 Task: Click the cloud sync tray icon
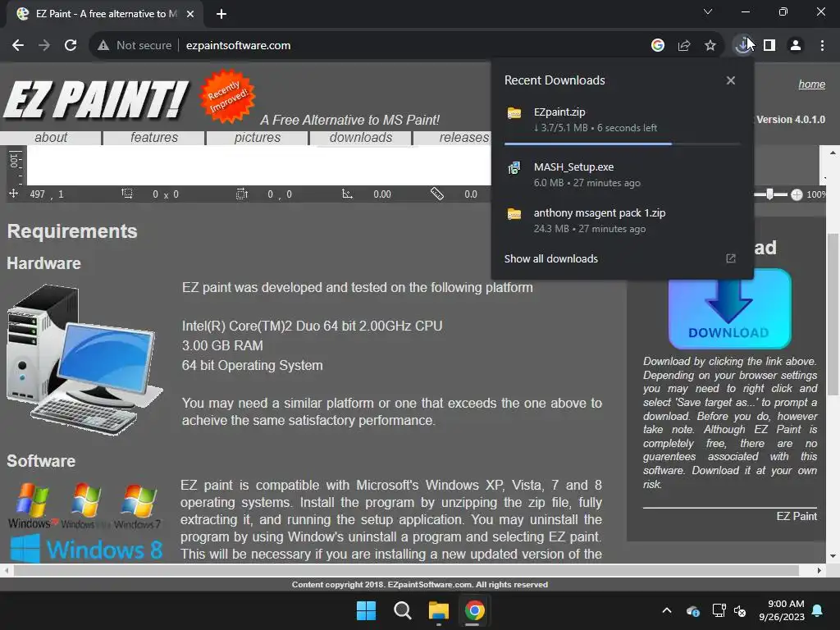click(x=692, y=610)
